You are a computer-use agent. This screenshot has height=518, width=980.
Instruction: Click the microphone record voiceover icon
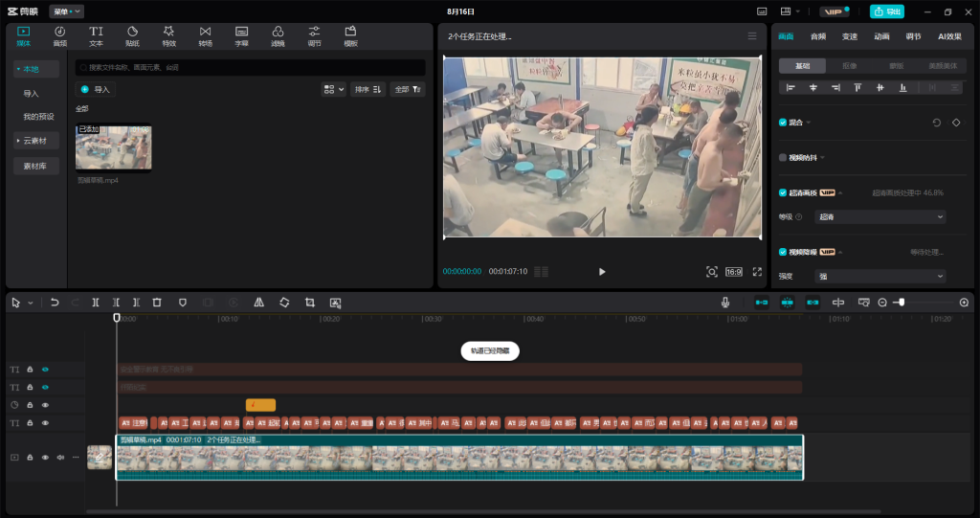(x=725, y=303)
